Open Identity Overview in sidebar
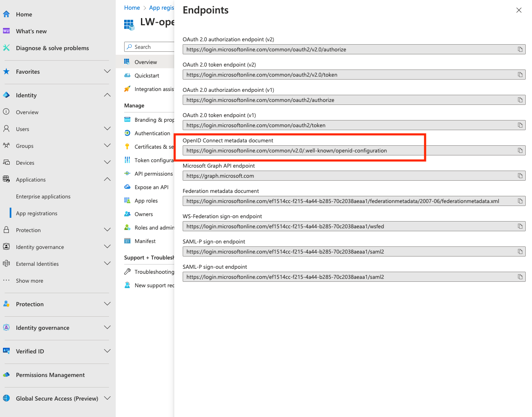This screenshot has width=532, height=417. [27, 112]
